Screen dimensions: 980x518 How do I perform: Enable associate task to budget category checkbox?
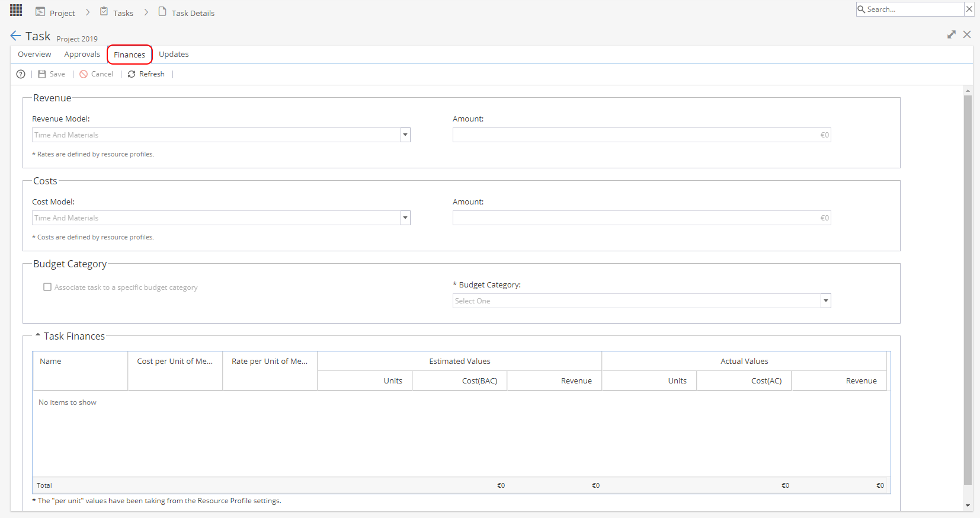(47, 287)
